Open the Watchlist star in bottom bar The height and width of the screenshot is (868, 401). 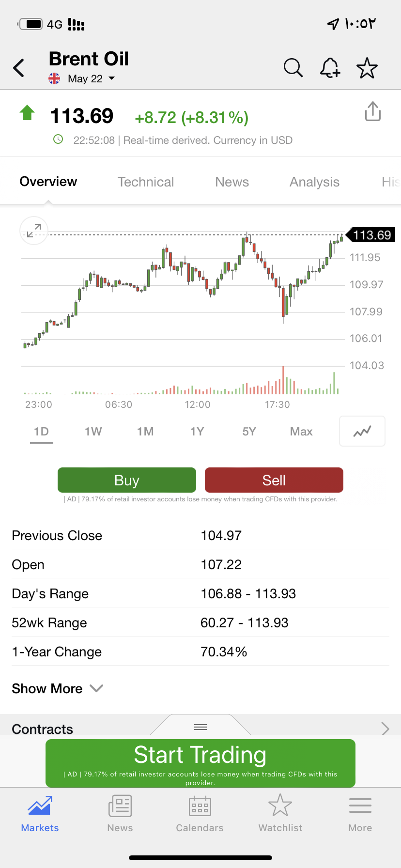280,814
